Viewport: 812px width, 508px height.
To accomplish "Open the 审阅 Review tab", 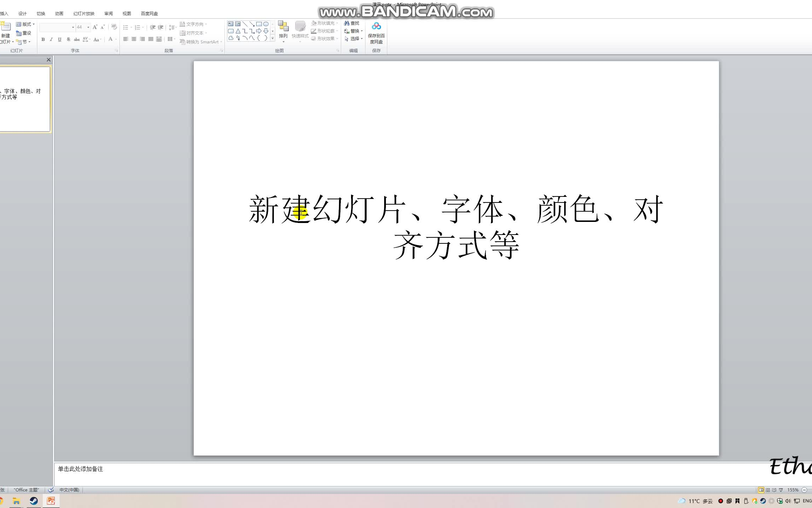I will 109,14.
